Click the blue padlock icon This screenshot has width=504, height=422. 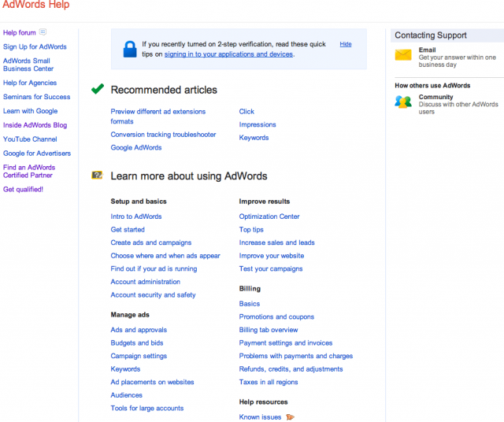coord(130,49)
